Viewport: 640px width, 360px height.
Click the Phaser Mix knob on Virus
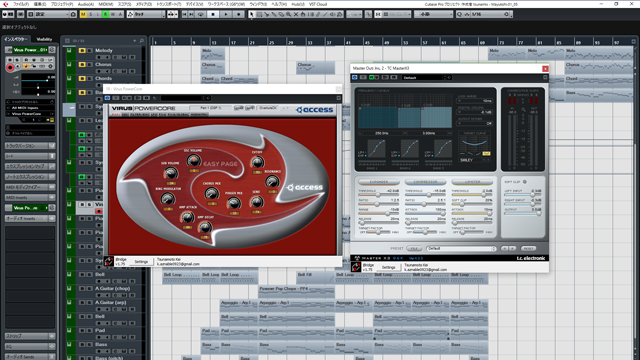point(233,202)
